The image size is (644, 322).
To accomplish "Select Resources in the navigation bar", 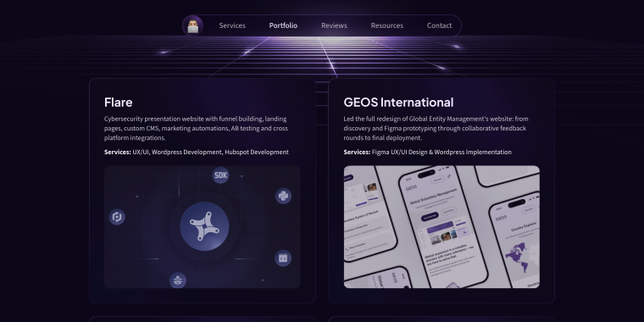I will click(387, 25).
